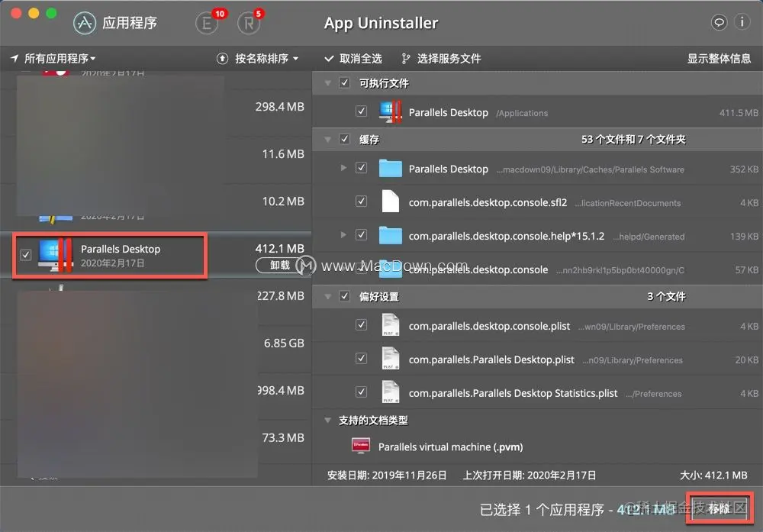Toggle the 偏好设置 section checkbox
The width and height of the screenshot is (763, 532).
point(345,296)
